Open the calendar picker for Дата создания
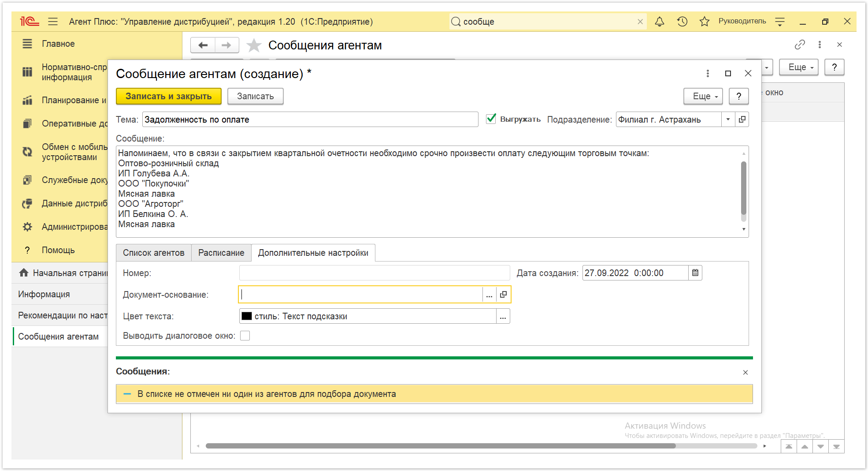 pyautogui.click(x=695, y=273)
